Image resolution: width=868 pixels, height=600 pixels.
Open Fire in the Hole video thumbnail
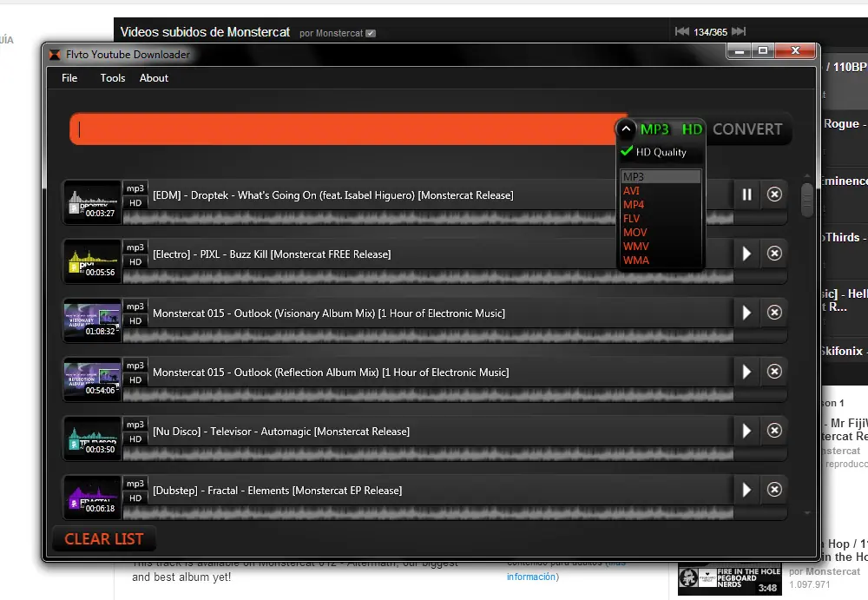click(x=730, y=578)
